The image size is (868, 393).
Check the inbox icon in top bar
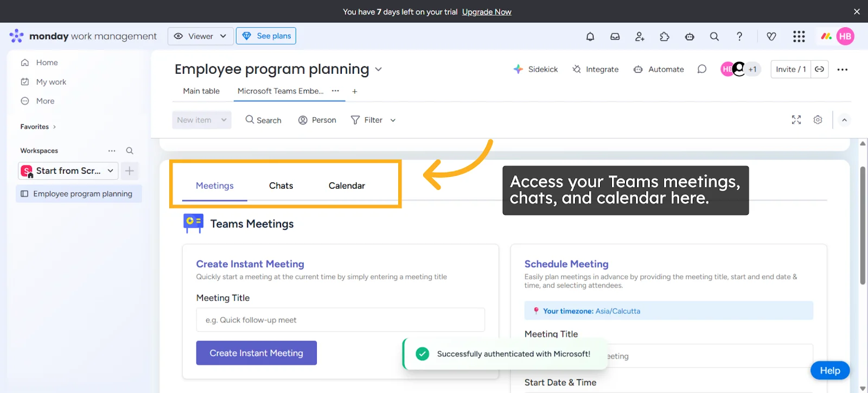coord(615,36)
